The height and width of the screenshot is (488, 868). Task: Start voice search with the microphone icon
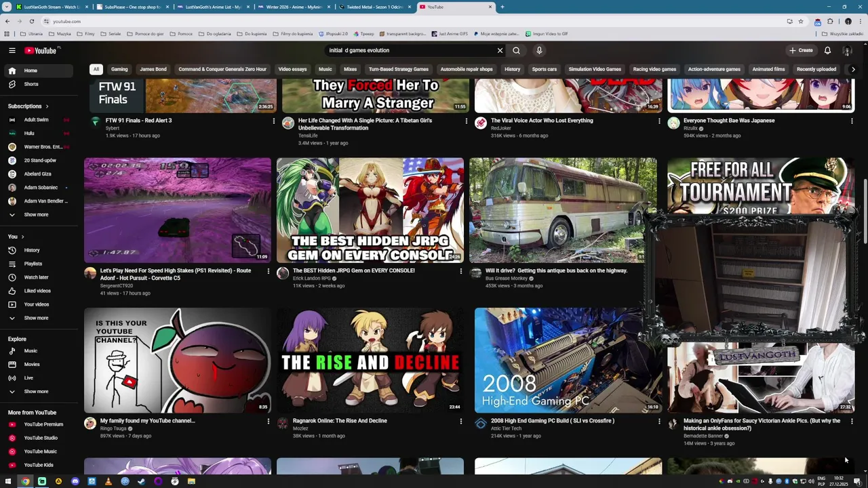pos(539,50)
